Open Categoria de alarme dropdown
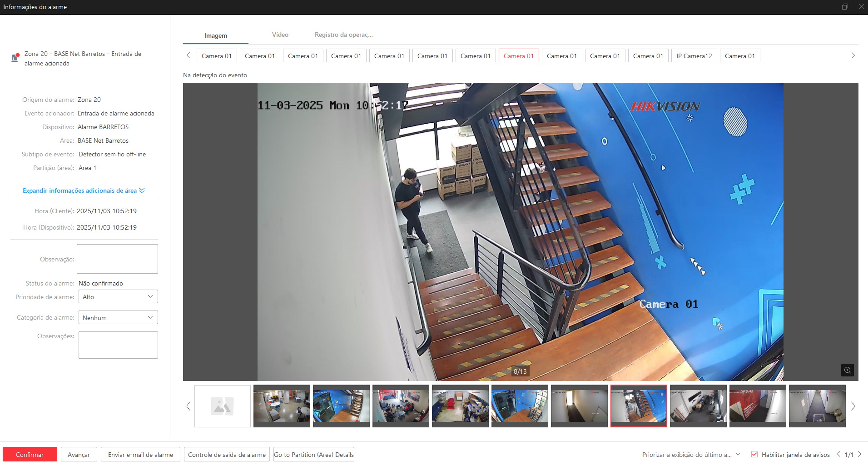 pos(118,317)
